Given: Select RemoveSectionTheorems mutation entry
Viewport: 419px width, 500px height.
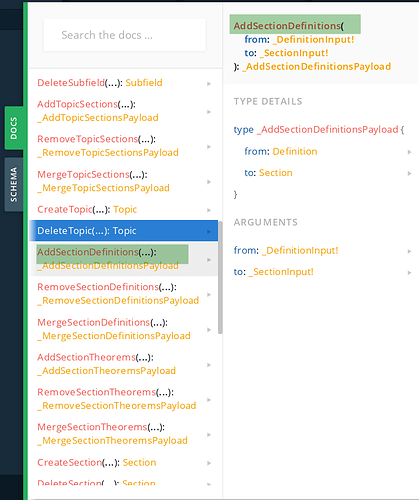Looking at the screenshot, I should (x=97, y=392).
